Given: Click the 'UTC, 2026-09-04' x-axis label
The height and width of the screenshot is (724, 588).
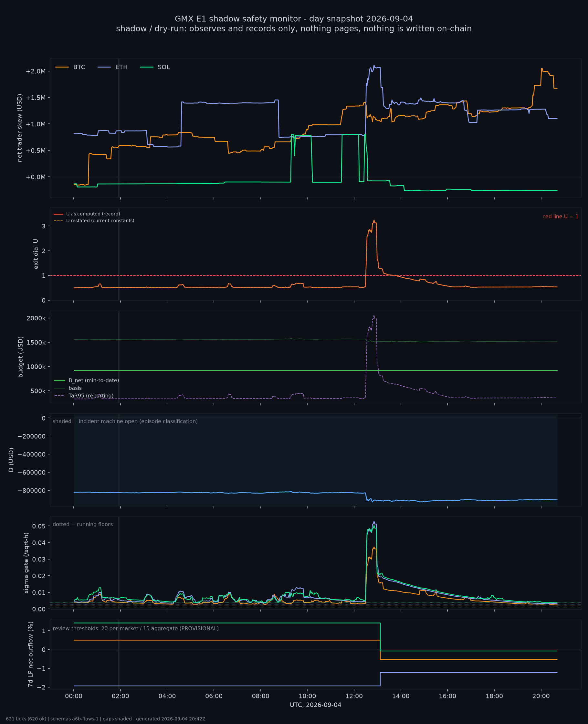Looking at the screenshot, I should 315,705.
